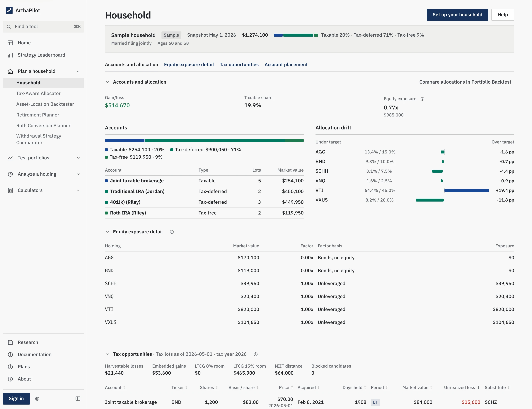Collapse the Equity exposure detail section

pyautogui.click(x=107, y=232)
